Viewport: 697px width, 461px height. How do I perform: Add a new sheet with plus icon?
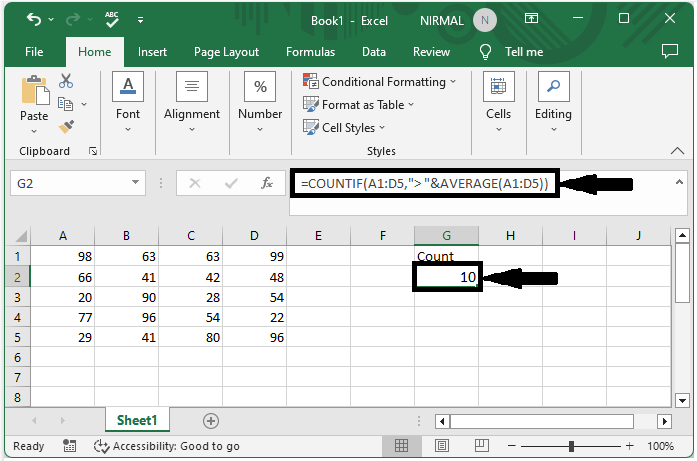point(211,421)
